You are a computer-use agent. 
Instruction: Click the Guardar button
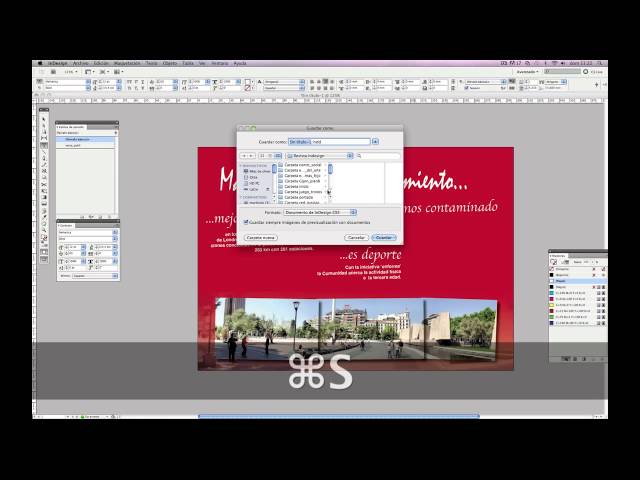pyautogui.click(x=384, y=238)
